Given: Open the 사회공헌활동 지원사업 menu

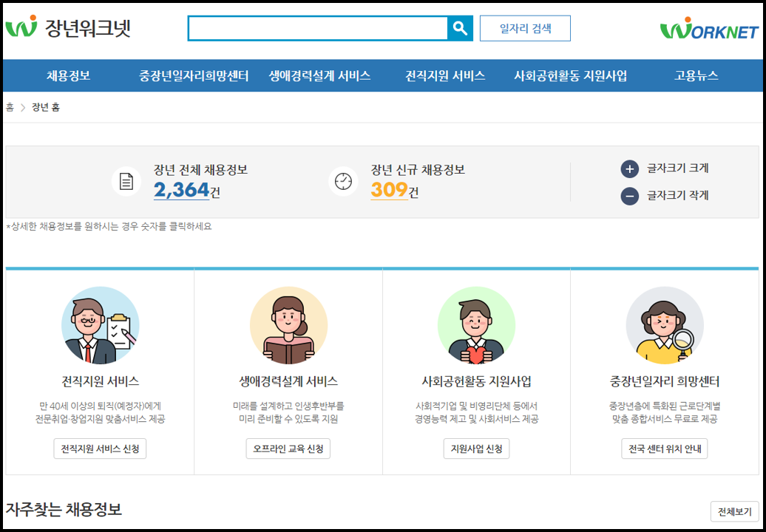Looking at the screenshot, I should tap(571, 75).
